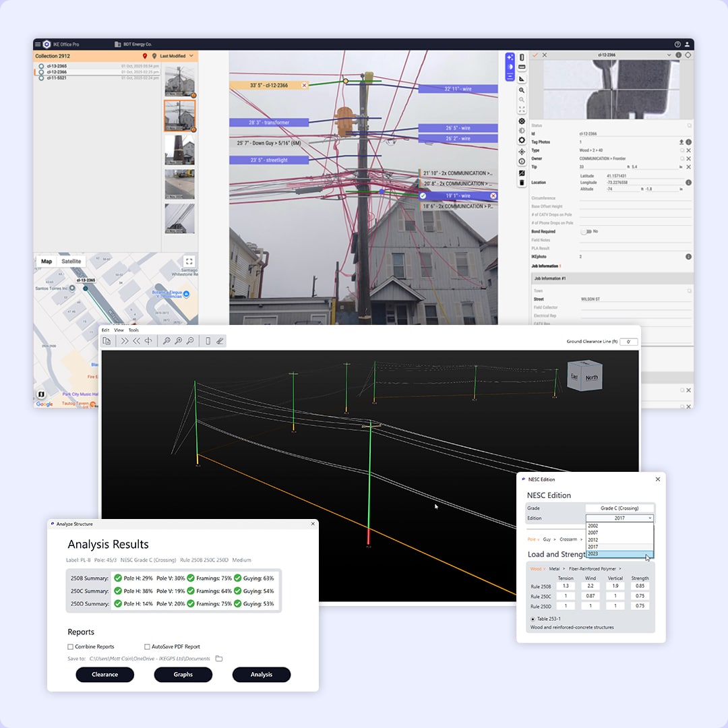
Task: Click the North face of the 3D orientation cube
Action: 592,378
